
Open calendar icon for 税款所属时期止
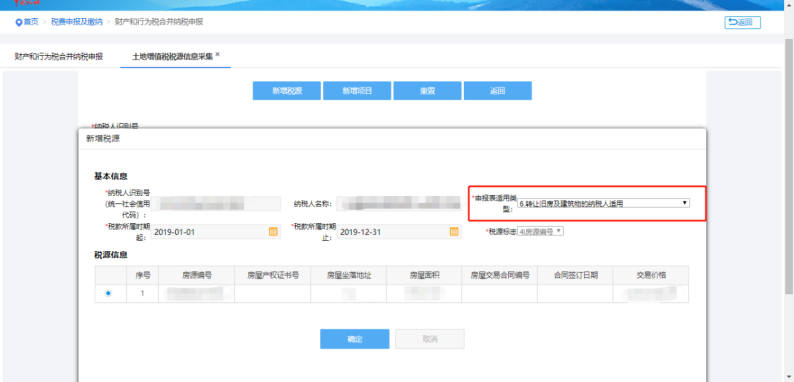coord(454,232)
